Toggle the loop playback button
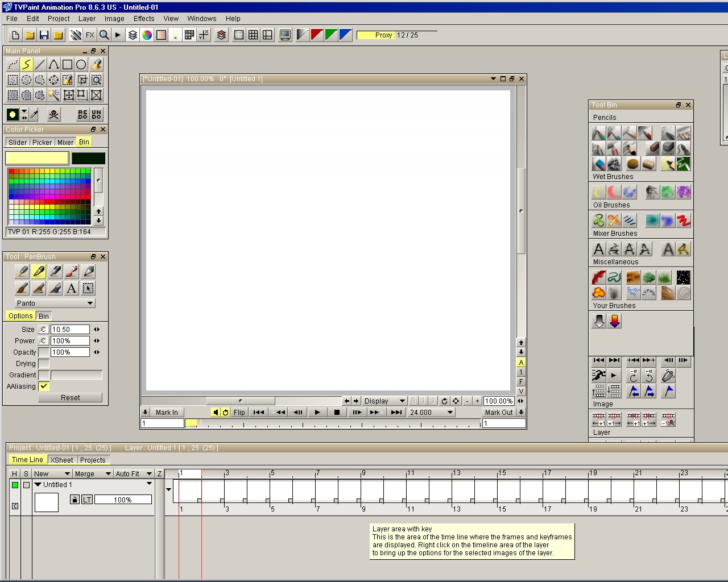 coord(226,413)
